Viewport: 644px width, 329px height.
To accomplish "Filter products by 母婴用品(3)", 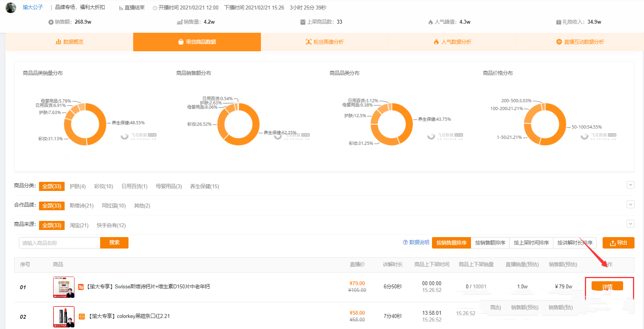I will click(169, 186).
